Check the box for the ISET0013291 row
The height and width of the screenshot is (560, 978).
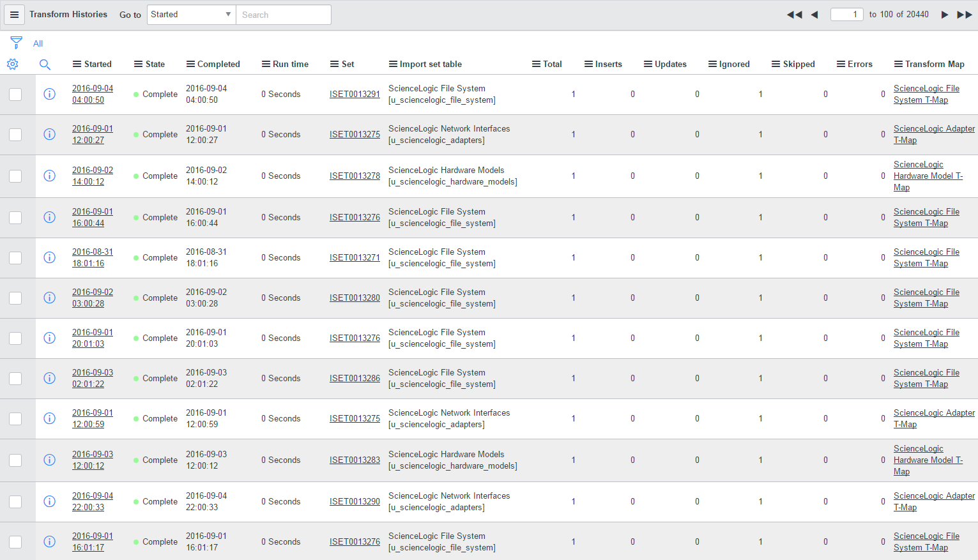click(15, 95)
